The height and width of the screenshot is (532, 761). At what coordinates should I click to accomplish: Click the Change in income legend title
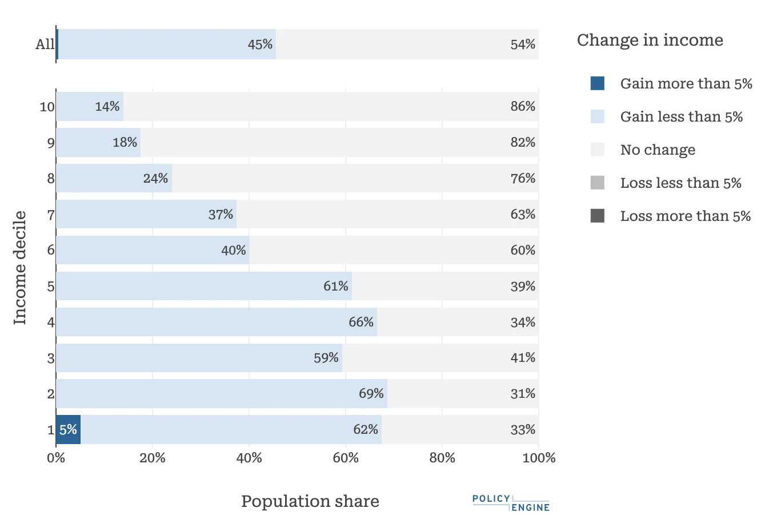(650, 40)
